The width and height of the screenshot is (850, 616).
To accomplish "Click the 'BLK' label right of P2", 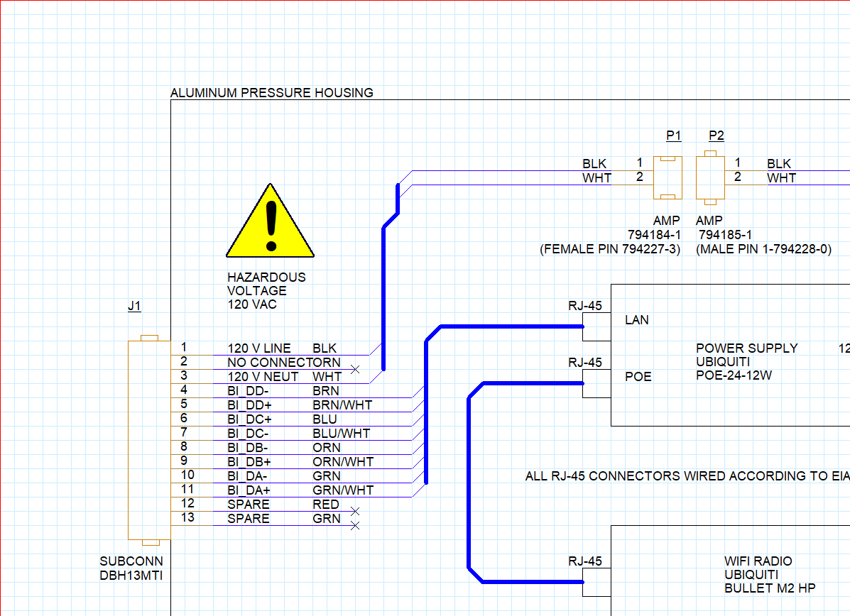I will click(x=779, y=164).
